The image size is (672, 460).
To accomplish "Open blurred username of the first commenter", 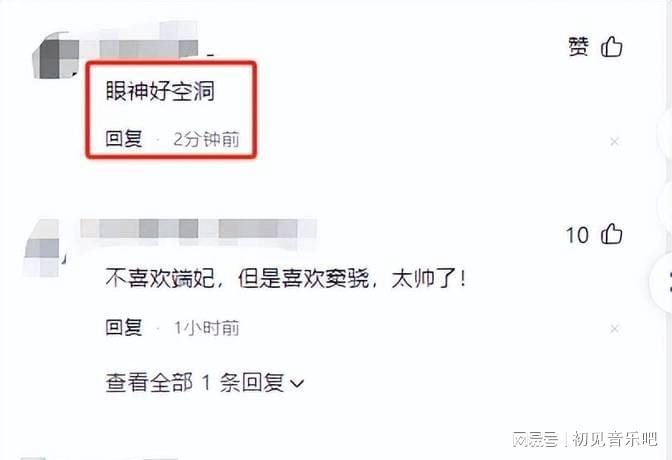I will coord(148,41).
